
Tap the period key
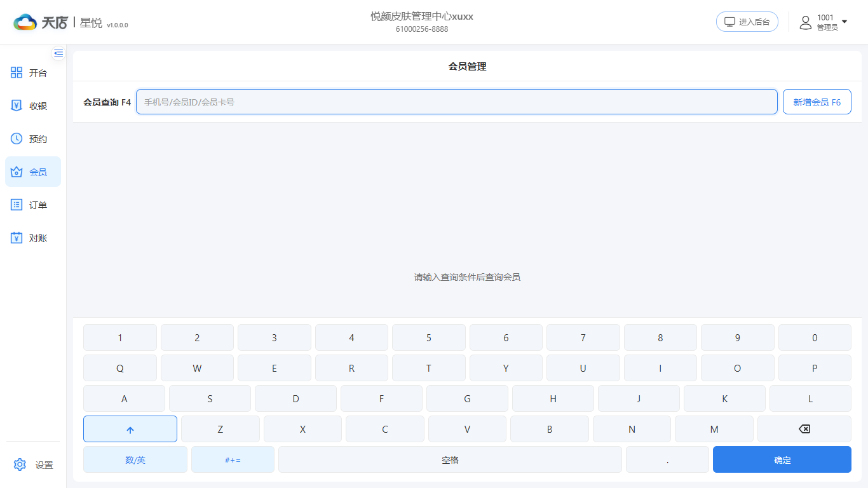pyautogui.click(x=667, y=459)
